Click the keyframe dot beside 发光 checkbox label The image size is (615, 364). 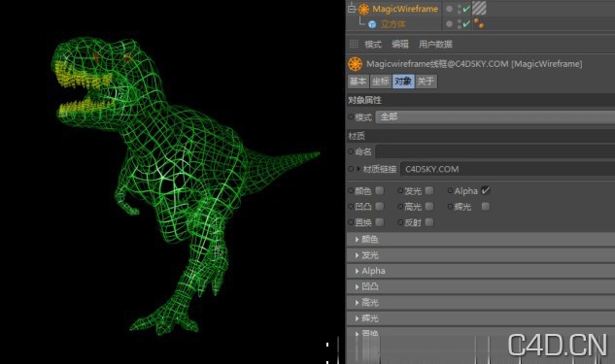tap(400, 191)
